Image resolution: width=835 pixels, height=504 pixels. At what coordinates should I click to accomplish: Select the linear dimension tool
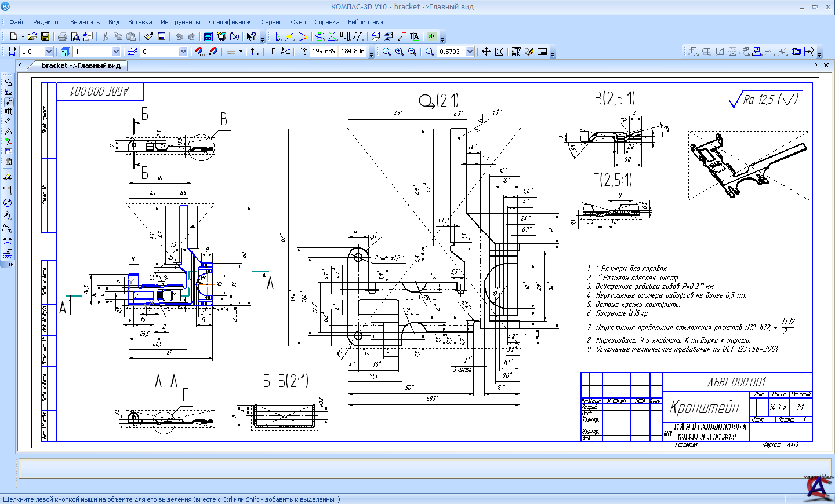tap(8, 190)
